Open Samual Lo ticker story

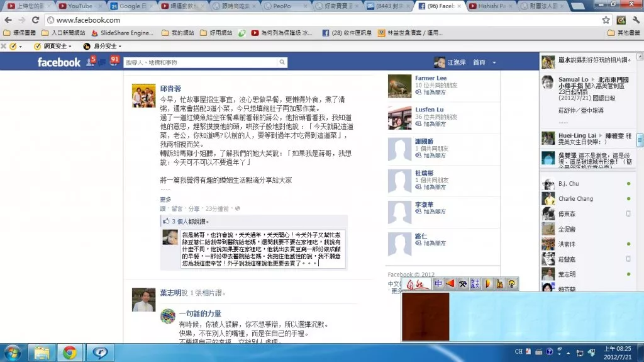point(587,99)
